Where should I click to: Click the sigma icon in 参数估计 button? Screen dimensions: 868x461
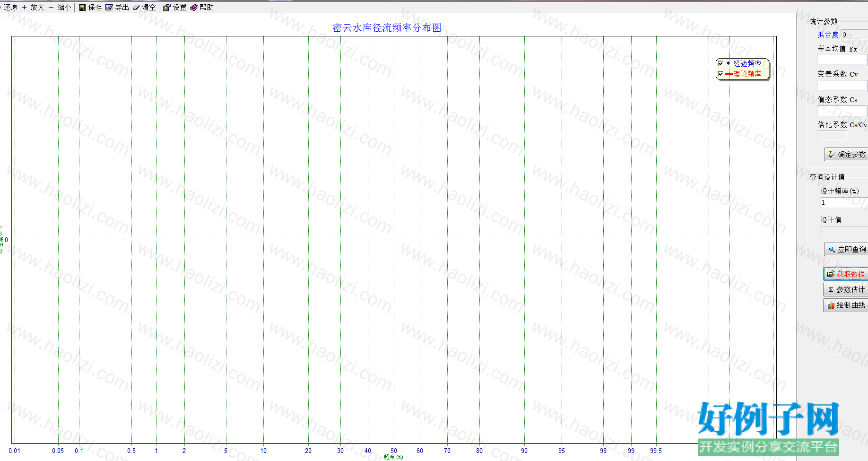click(x=831, y=289)
